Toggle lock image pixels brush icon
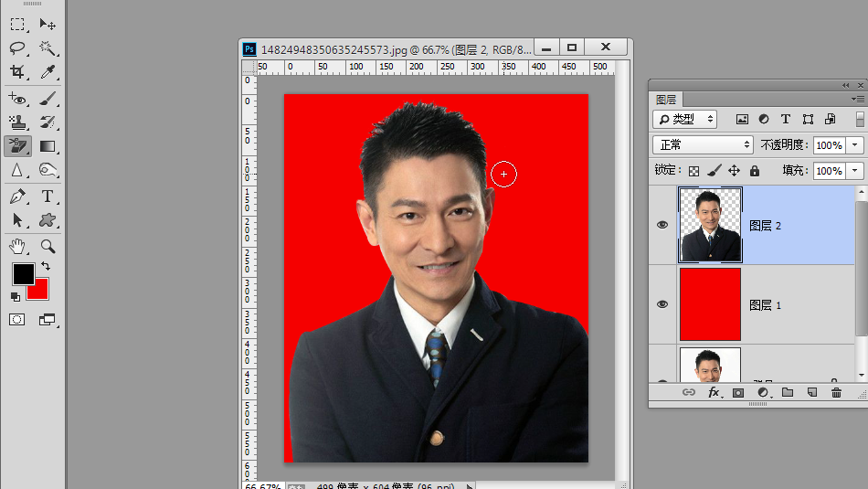Screen dimensions: 868x489 coord(715,171)
